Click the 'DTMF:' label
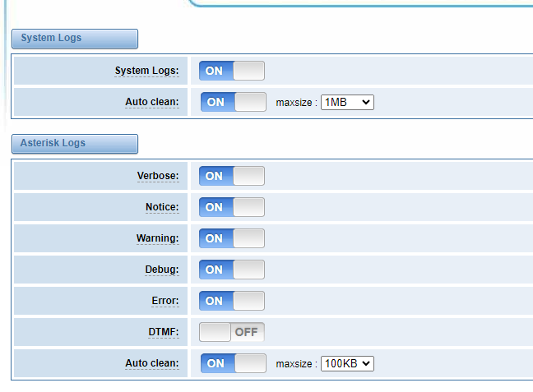533x392 pixels. coord(164,332)
